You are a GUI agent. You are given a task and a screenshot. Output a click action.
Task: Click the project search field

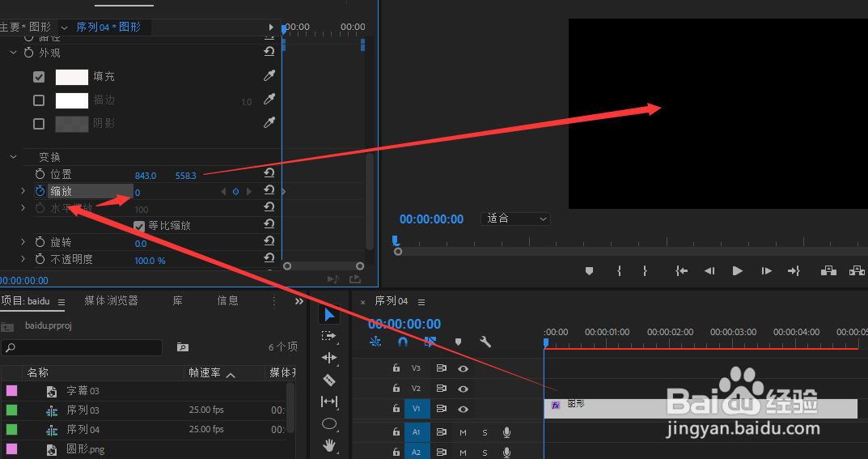[x=82, y=348]
